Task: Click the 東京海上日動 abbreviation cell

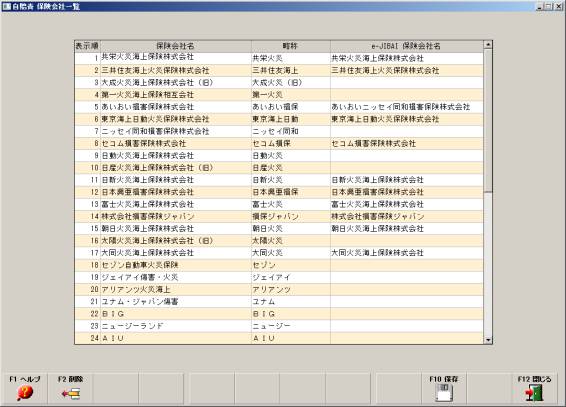Action: [x=291, y=119]
